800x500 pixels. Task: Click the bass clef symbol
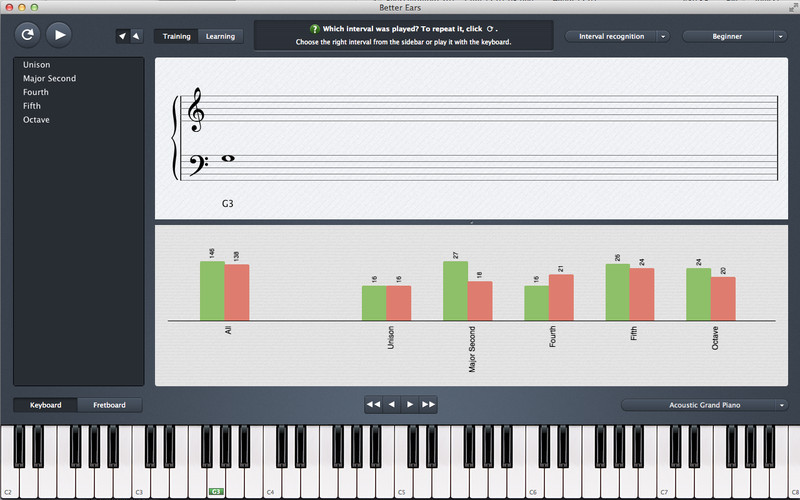coord(198,165)
